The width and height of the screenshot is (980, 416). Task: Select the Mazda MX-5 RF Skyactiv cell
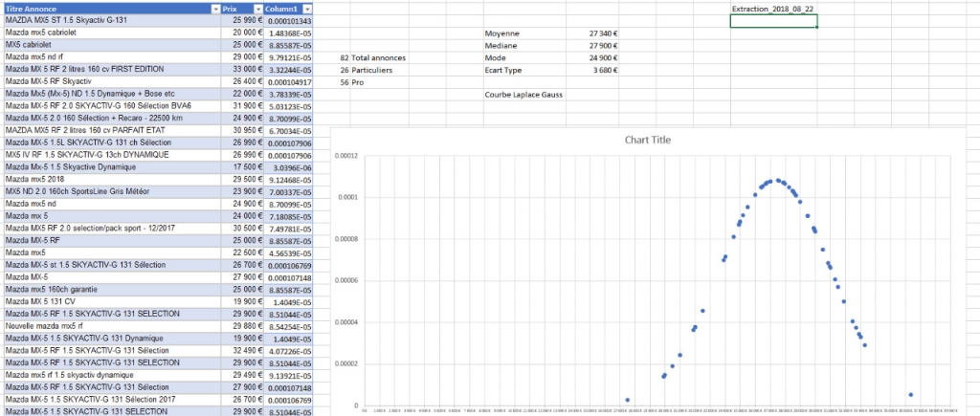[112, 81]
